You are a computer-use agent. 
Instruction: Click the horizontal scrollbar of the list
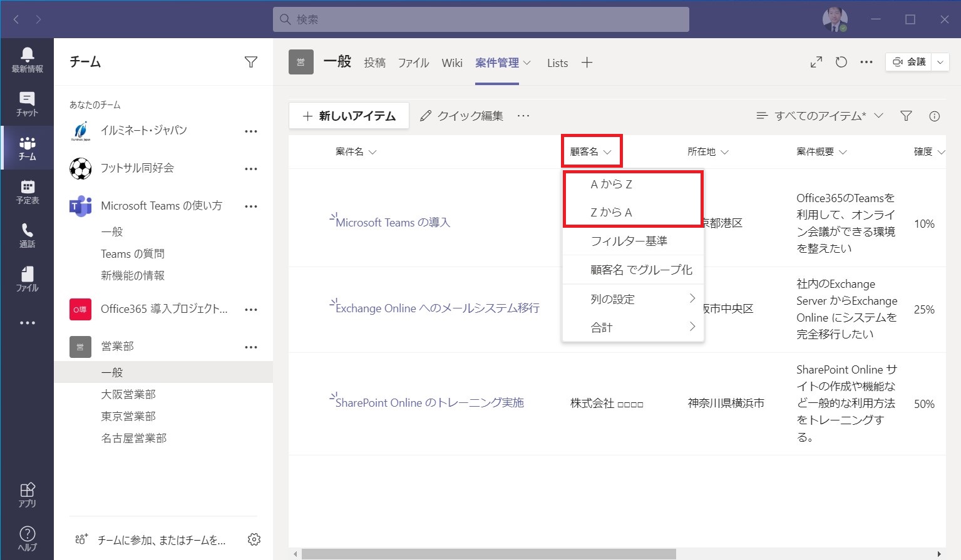point(488,554)
